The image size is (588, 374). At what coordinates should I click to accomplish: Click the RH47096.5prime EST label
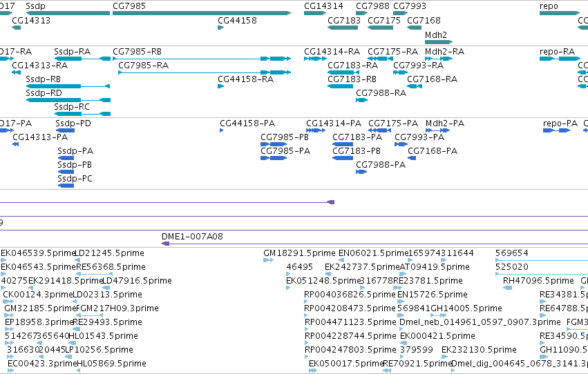pyautogui.click(x=538, y=280)
